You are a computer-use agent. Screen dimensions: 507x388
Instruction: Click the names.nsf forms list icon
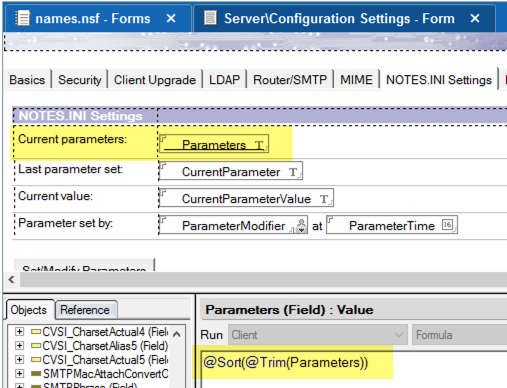point(23,18)
